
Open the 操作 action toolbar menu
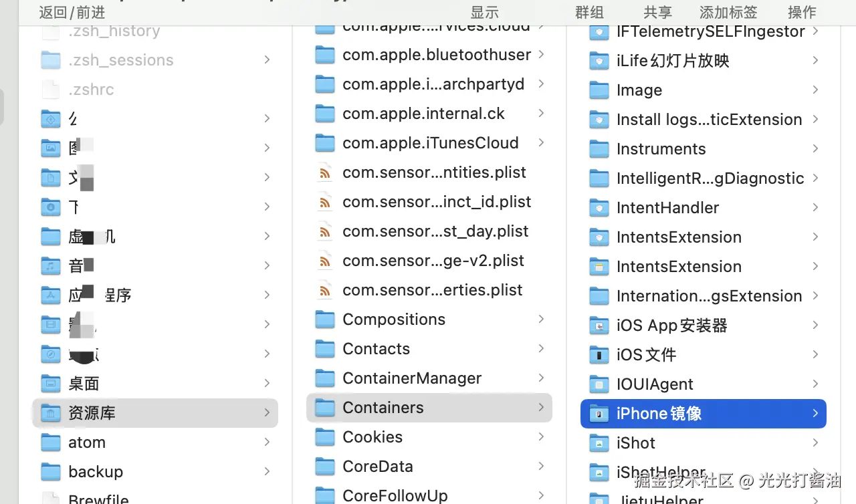tap(802, 12)
